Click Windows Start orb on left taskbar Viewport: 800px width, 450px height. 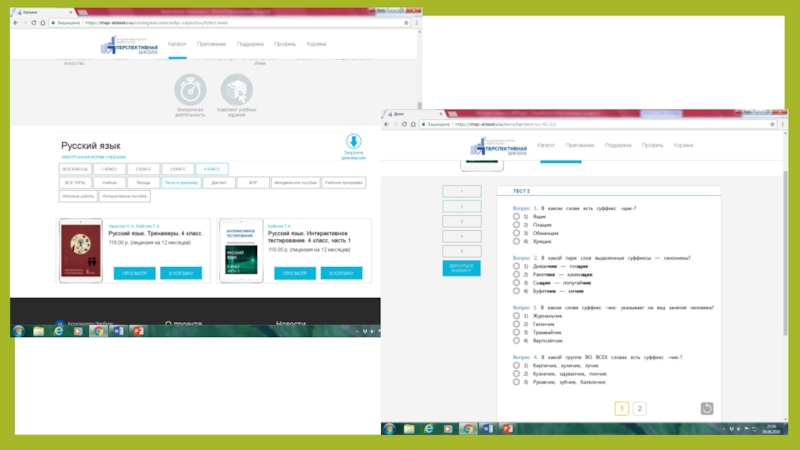19,331
